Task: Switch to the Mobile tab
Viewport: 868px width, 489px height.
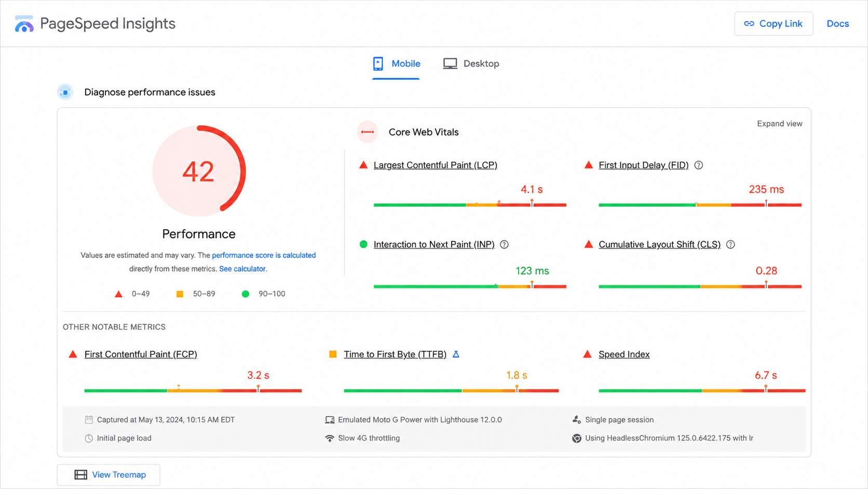Action: (x=396, y=64)
